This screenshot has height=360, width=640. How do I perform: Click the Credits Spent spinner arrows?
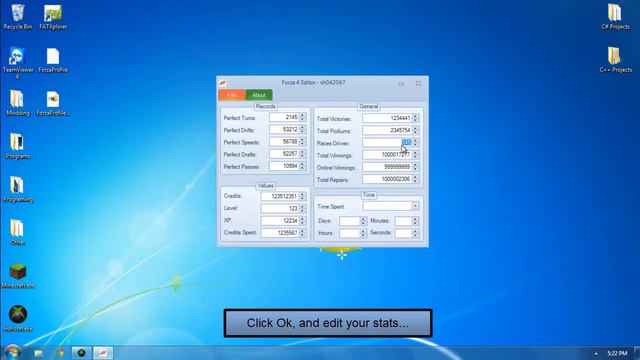302,233
